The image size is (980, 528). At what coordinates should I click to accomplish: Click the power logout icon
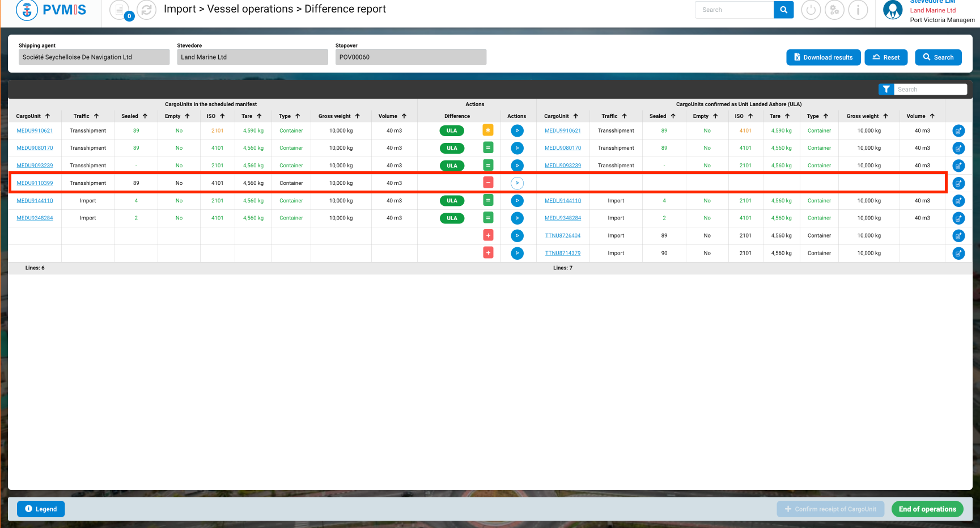click(x=811, y=10)
